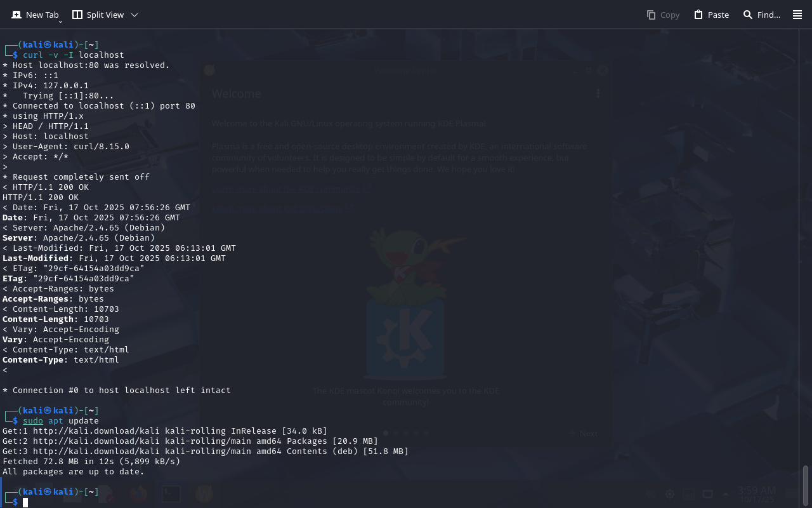Open a new terminal tab

click(x=35, y=15)
